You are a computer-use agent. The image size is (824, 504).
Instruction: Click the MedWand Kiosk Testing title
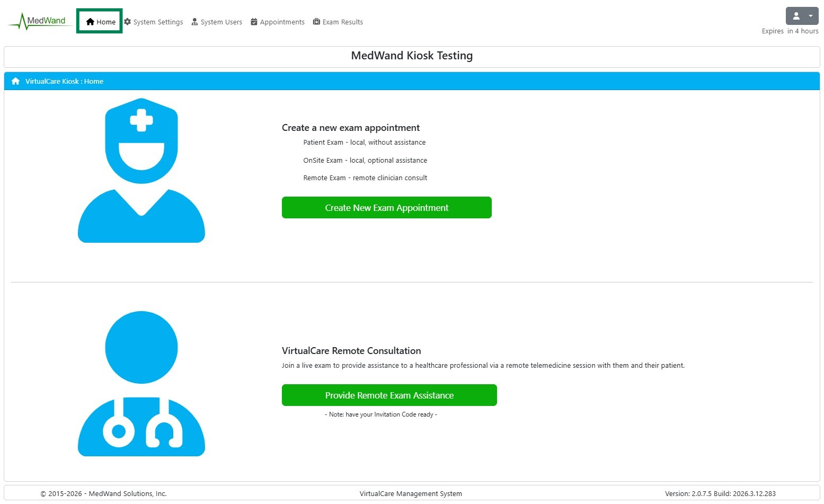[412, 56]
